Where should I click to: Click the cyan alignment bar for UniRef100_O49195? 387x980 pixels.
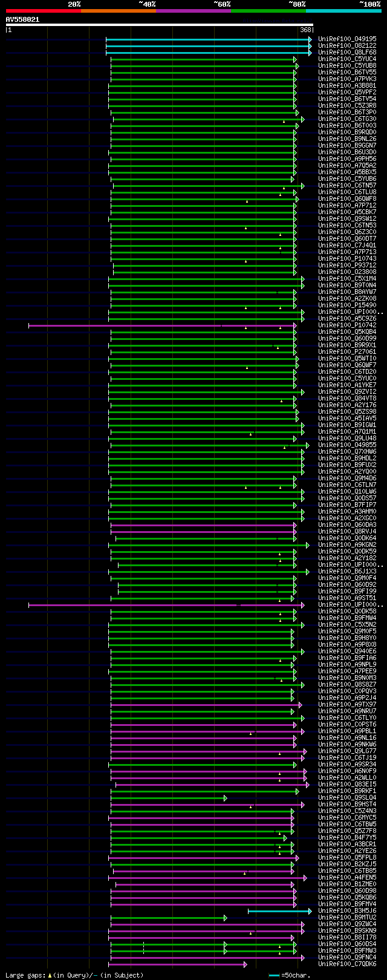pos(209,39)
